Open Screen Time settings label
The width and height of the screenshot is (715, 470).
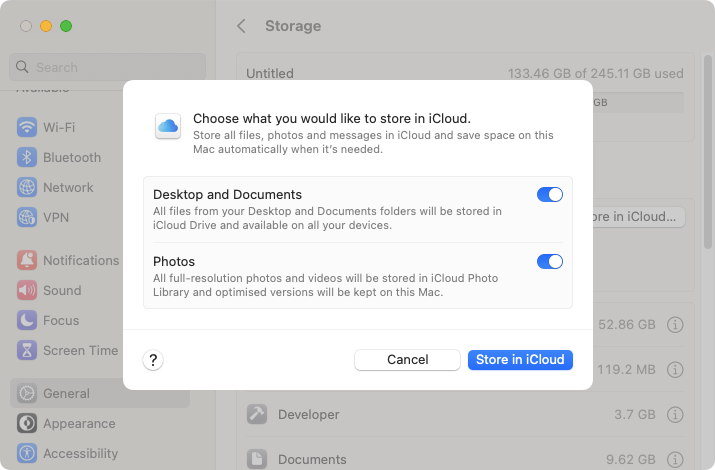click(80, 351)
